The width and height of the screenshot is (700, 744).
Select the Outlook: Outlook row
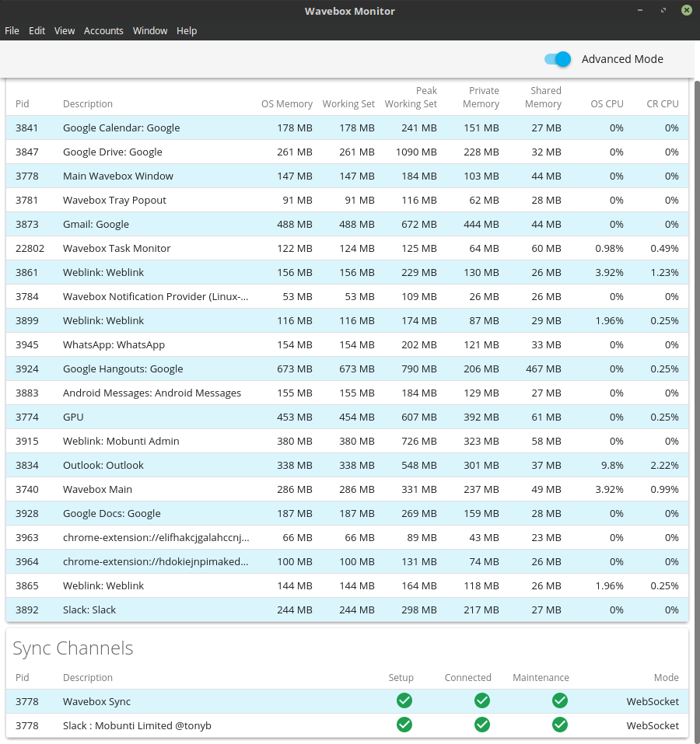(x=347, y=465)
